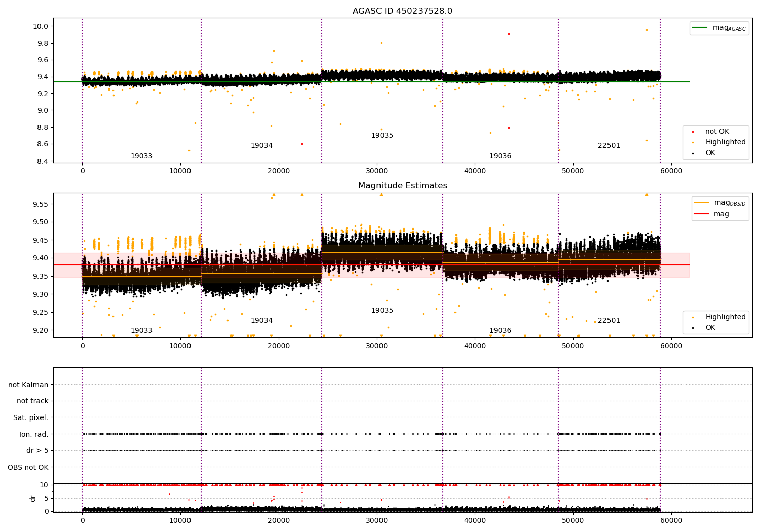760x532 pixels.
Task: Click the red not-OK outlier point near magnitude 9.9
Action: [509, 34]
